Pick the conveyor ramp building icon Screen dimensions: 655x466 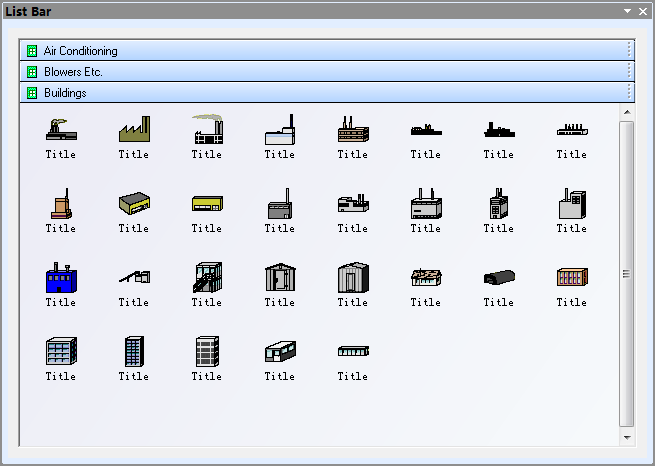[133, 277]
